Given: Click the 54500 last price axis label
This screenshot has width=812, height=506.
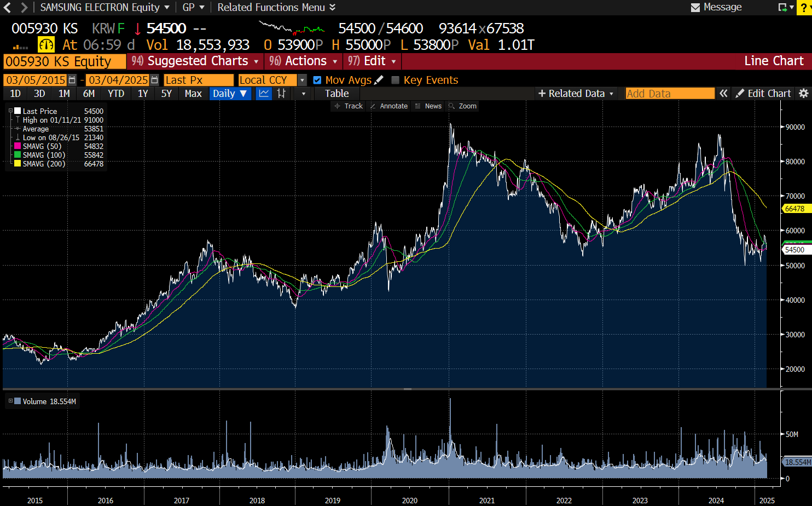Looking at the screenshot, I should pyautogui.click(x=796, y=250).
